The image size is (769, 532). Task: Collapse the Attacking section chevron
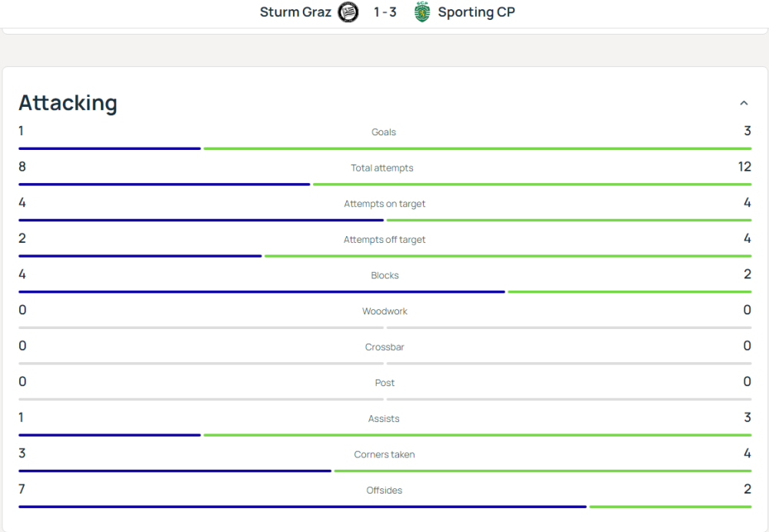[744, 101]
